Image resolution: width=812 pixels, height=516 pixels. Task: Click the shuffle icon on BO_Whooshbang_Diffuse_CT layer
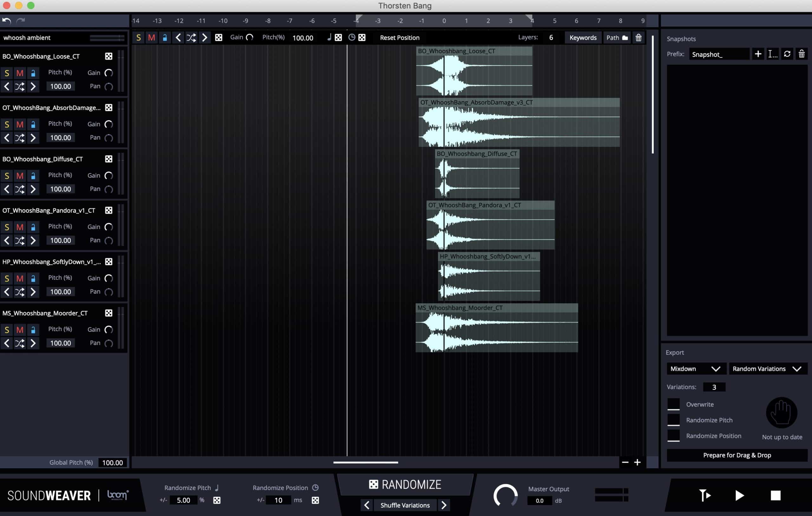pyautogui.click(x=19, y=189)
